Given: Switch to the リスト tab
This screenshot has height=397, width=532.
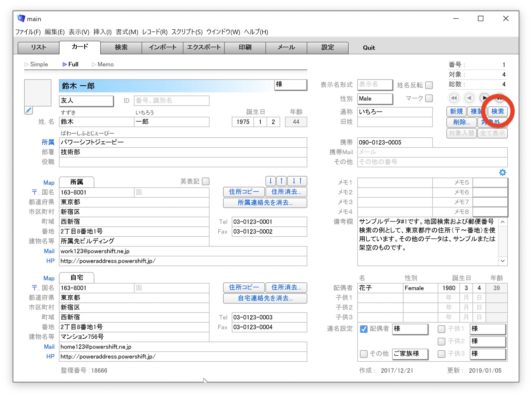Looking at the screenshot, I should point(39,48).
